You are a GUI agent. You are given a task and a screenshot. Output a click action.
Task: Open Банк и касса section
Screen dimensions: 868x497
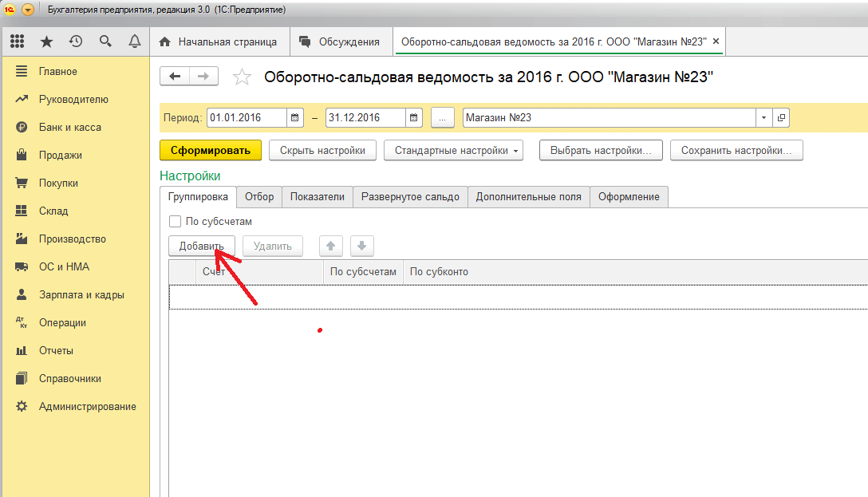(x=69, y=127)
